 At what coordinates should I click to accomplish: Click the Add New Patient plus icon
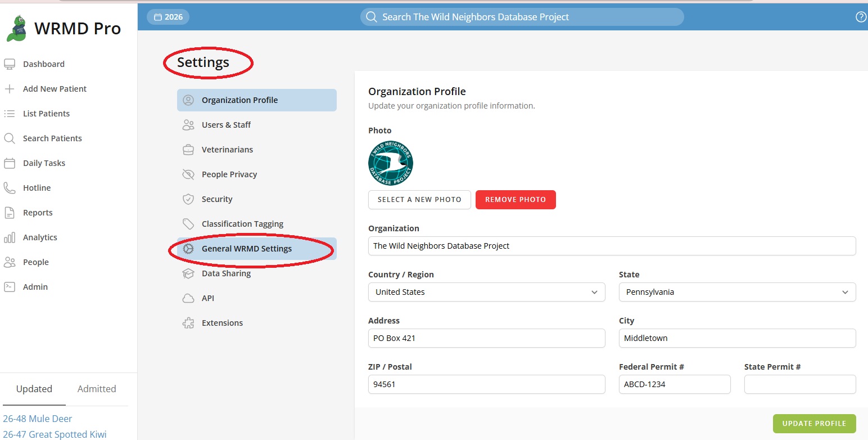point(10,89)
